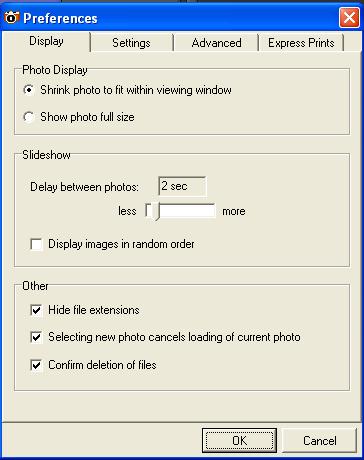Disable Confirm deletion of files

coord(36,365)
